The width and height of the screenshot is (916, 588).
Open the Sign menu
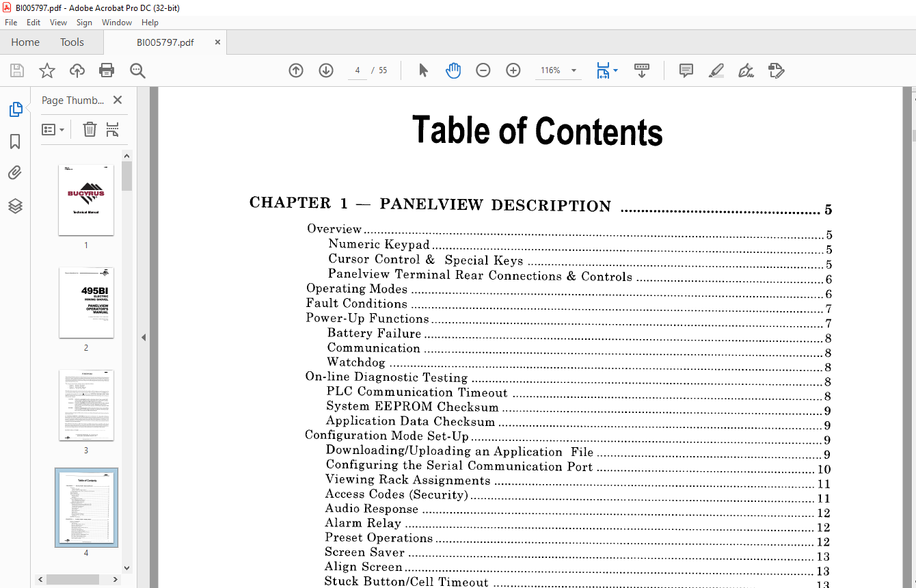[x=84, y=23]
